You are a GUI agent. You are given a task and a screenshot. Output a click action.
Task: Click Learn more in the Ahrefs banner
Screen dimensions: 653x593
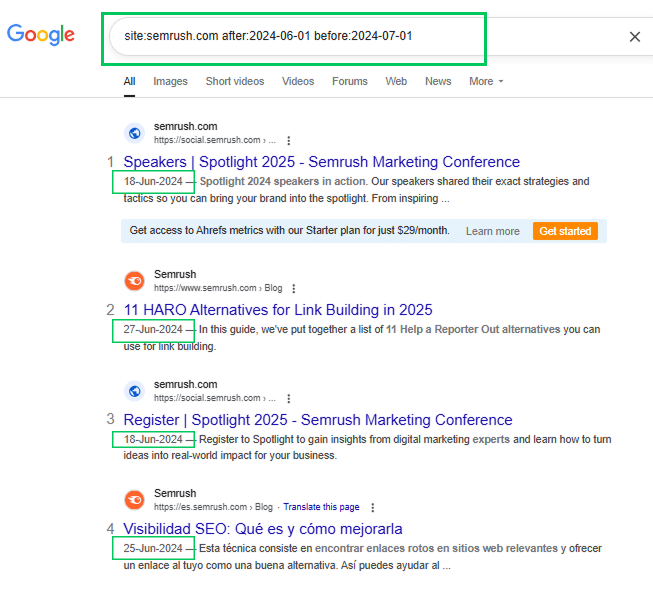tap(493, 232)
